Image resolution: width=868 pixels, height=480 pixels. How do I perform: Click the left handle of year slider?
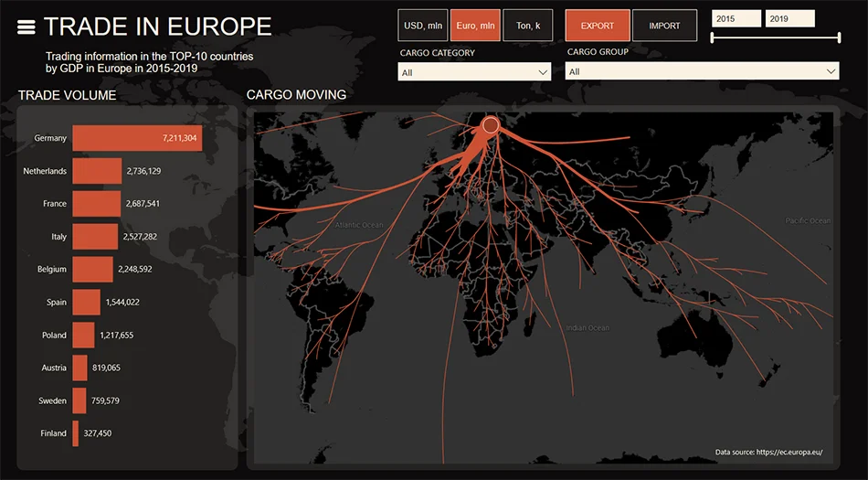713,37
